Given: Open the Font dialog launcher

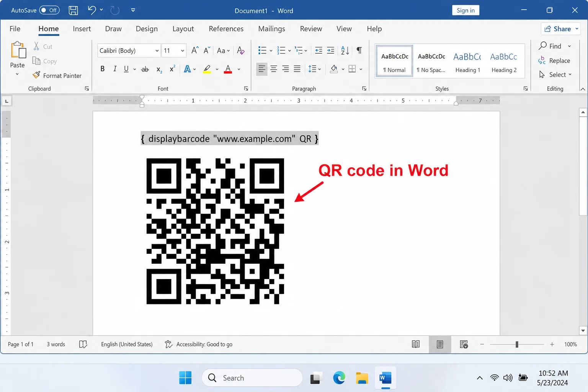Looking at the screenshot, I should click(246, 88).
